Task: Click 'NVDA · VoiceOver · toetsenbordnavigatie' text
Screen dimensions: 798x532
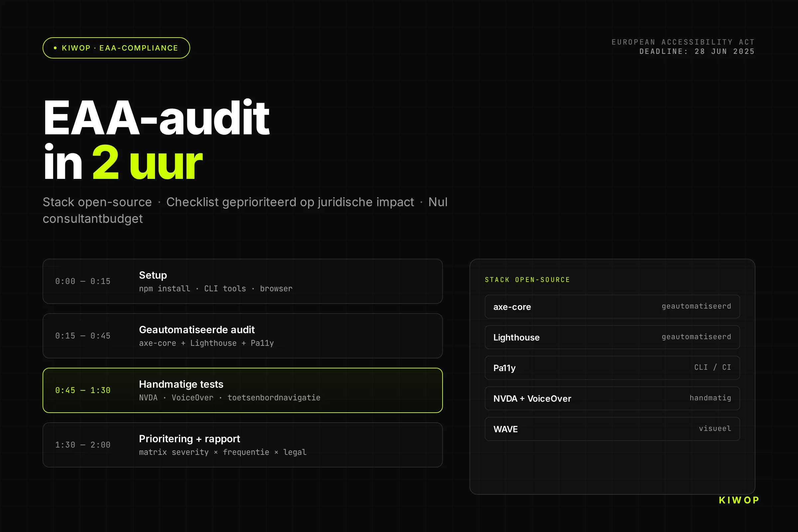Action: (x=230, y=398)
